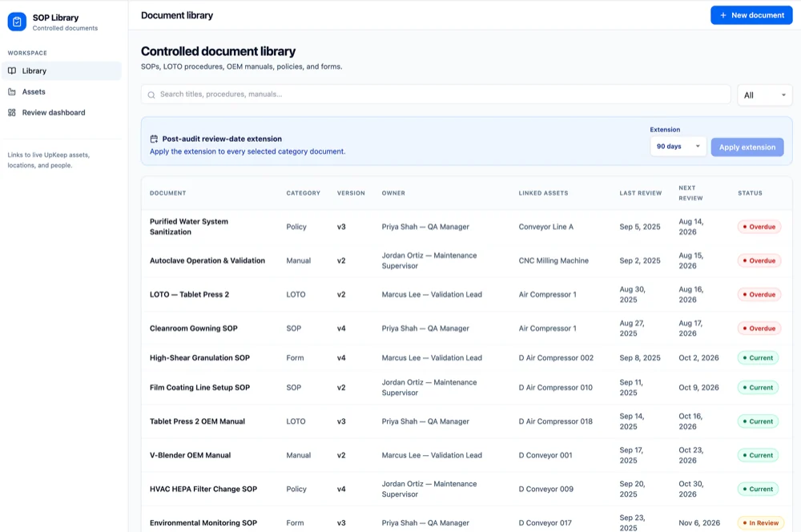
Task: Click the Last Review column header
Action: [640, 193]
